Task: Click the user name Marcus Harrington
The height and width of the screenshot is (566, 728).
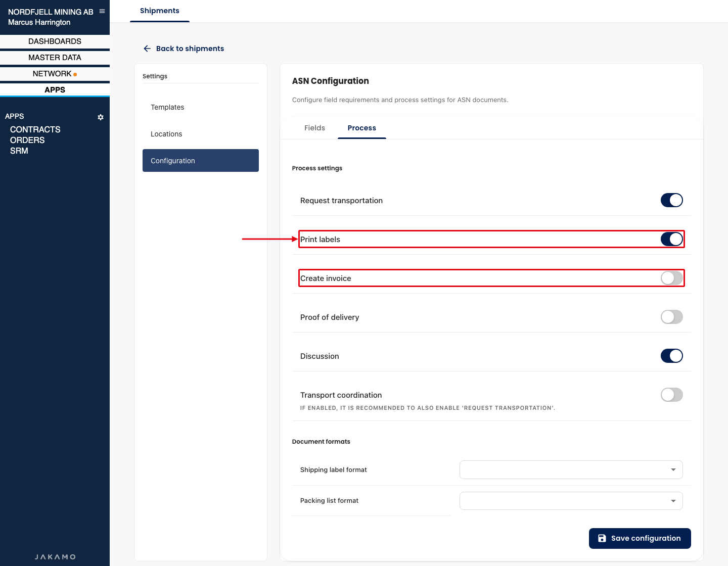Action: point(39,22)
